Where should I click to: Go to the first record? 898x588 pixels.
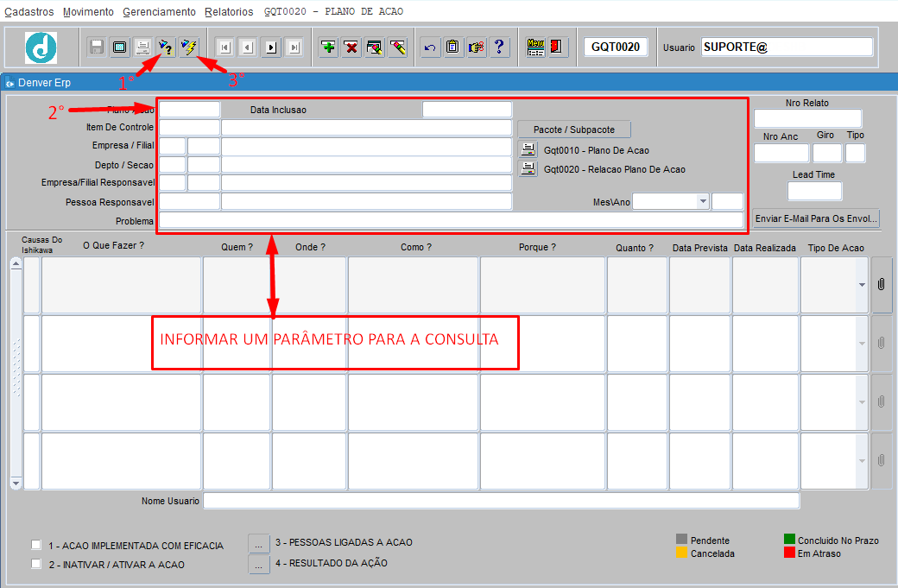(x=225, y=47)
